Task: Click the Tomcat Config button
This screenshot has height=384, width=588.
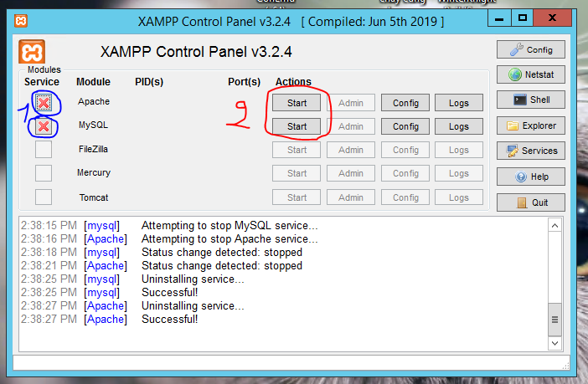Action: coord(405,197)
